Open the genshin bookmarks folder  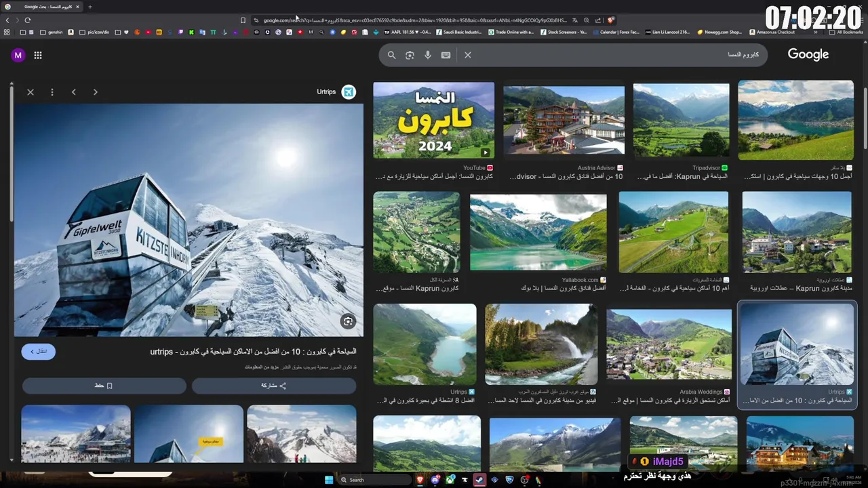pyautogui.click(x=52, y=32)
